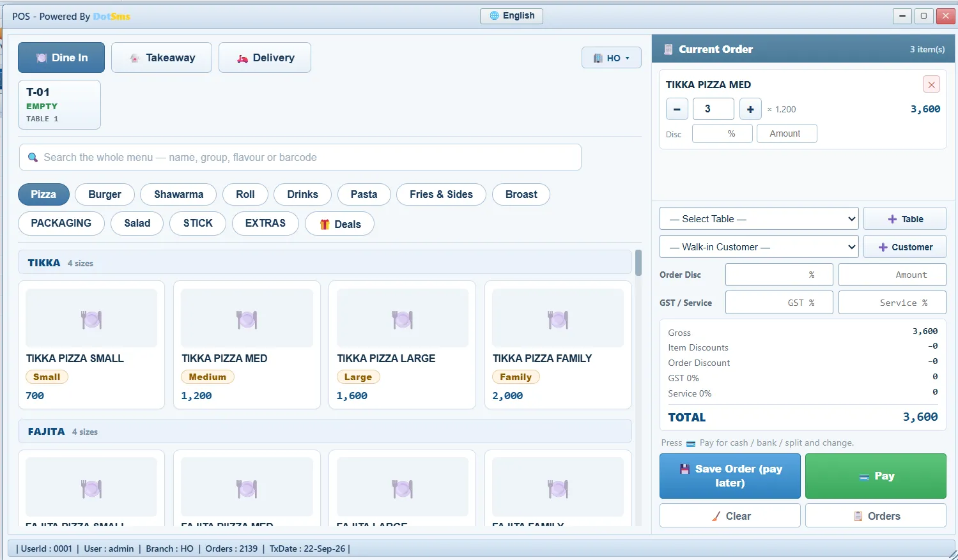Screen dimensions: 958x560
Task: Click the Order Disc Amount field
Action: click(x=892, y=275)
